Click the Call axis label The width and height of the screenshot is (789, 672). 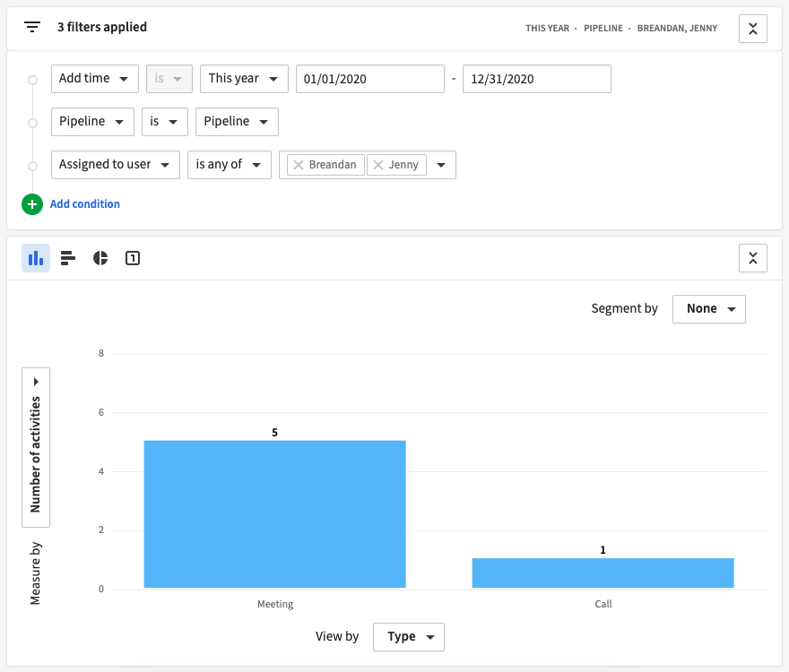click(x=603, y=604)
